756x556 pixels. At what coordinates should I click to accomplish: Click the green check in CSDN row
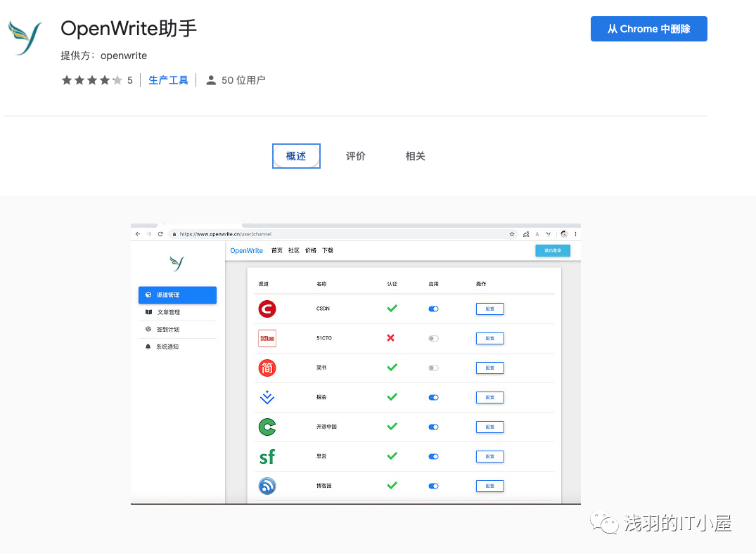click(392, 309)
